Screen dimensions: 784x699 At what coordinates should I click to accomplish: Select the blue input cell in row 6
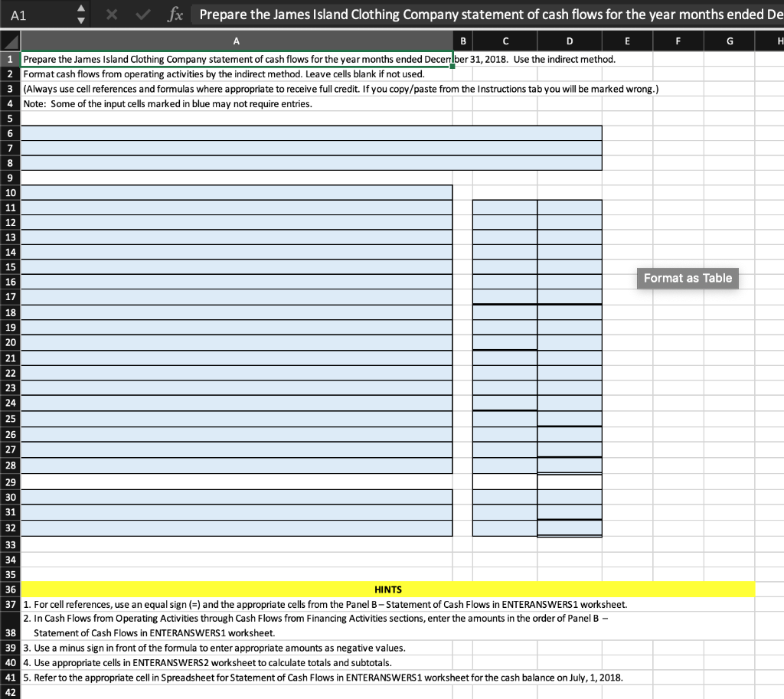(x=306, y=133)
